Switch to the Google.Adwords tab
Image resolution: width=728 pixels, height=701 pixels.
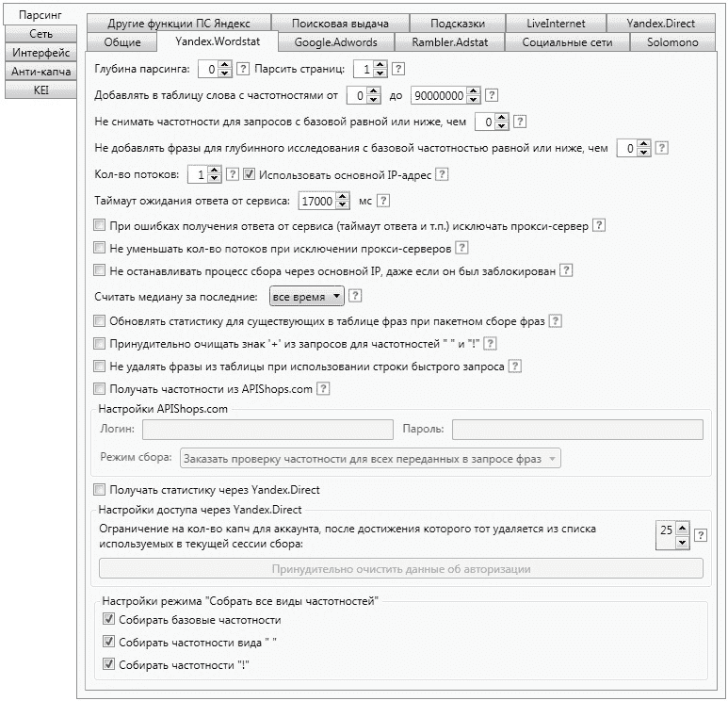click(335, 42)
